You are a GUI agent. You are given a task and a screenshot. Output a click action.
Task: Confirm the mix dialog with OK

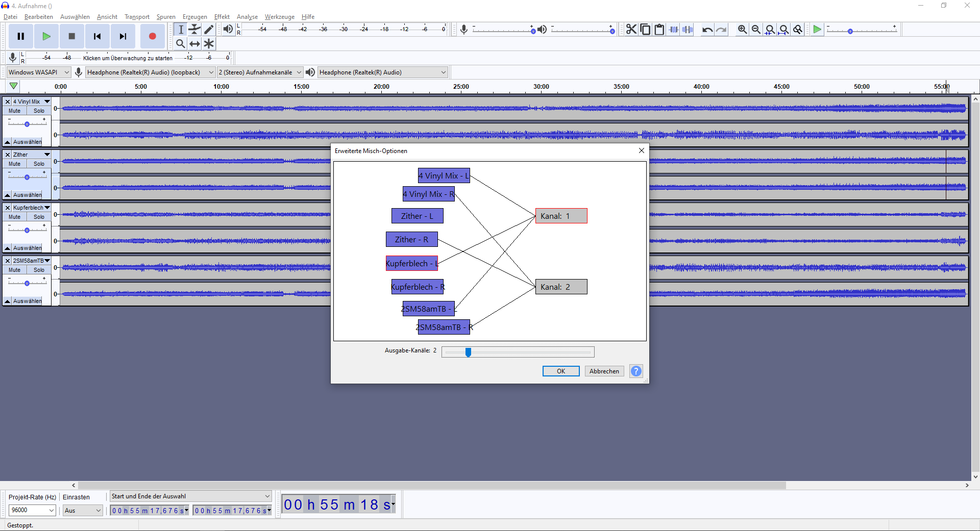[x=561, y=371]
